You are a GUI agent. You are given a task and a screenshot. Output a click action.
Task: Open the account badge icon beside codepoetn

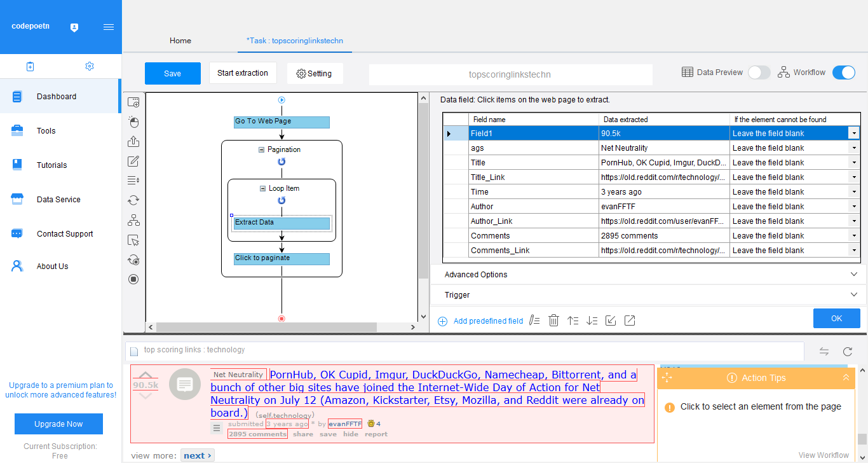(74, 27)
